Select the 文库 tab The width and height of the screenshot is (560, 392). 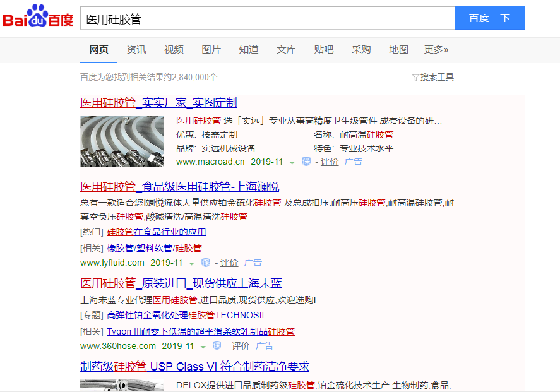[x=286, y=50]
